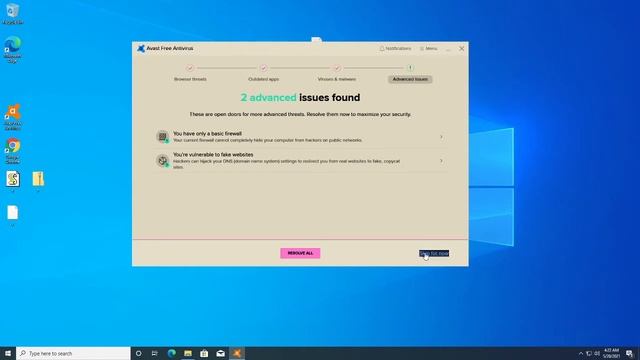Select the Google Chrome desktop shortcut
The height and width of the screenshot is (360, 640).
click(x=12, y=151)
